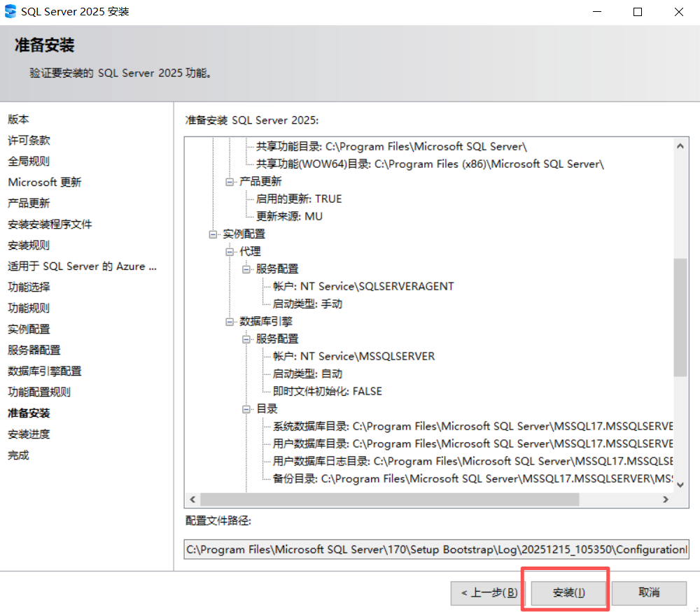This screenshot has height=612, width=700.
Task: Click the horizontal scroll left arrow
Action: [x=193, y=499]
